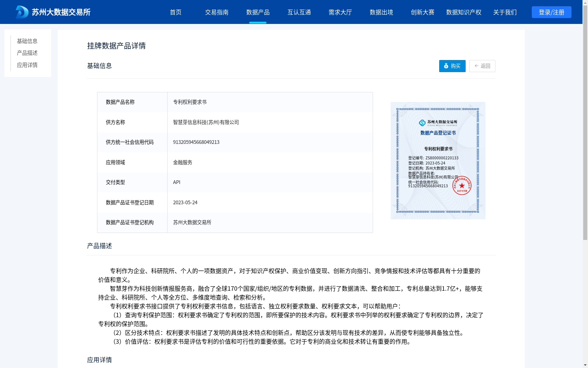588x368 pixels.
Task: Click the back arrow icon beside 返回
Action: [476, 66]
